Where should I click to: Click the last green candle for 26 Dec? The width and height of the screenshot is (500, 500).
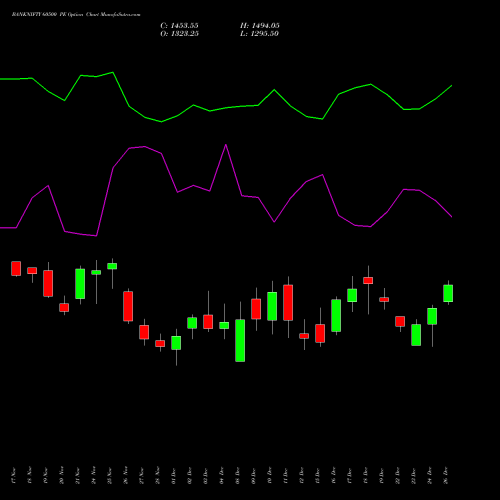click(448, 293)
